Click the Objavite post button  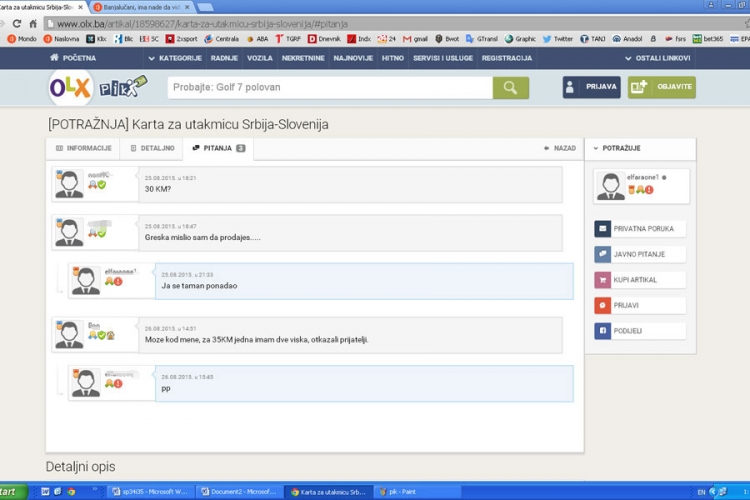662,87
